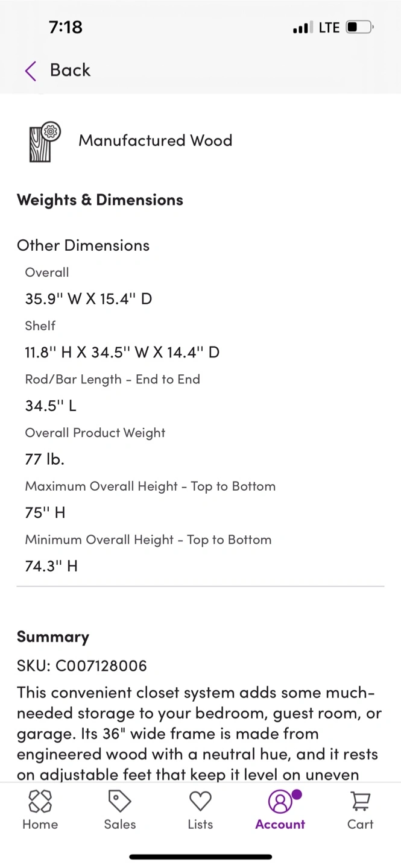Image resolution: width=401 pixels, height=868 pixels.
Task: Tap the Manufactured Wood material icon
Action: click(45, 142)
